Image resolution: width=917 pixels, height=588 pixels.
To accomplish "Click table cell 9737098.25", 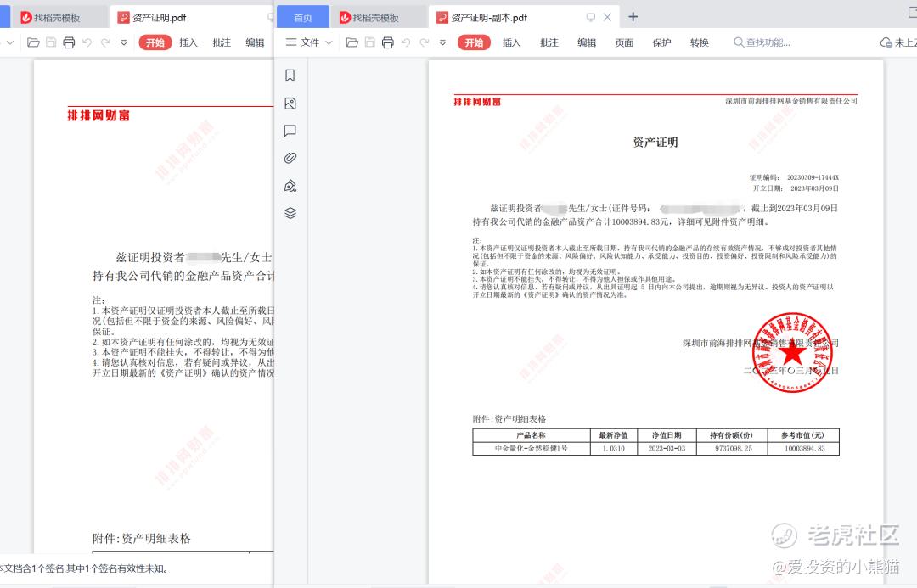I will tap(734, 448).
